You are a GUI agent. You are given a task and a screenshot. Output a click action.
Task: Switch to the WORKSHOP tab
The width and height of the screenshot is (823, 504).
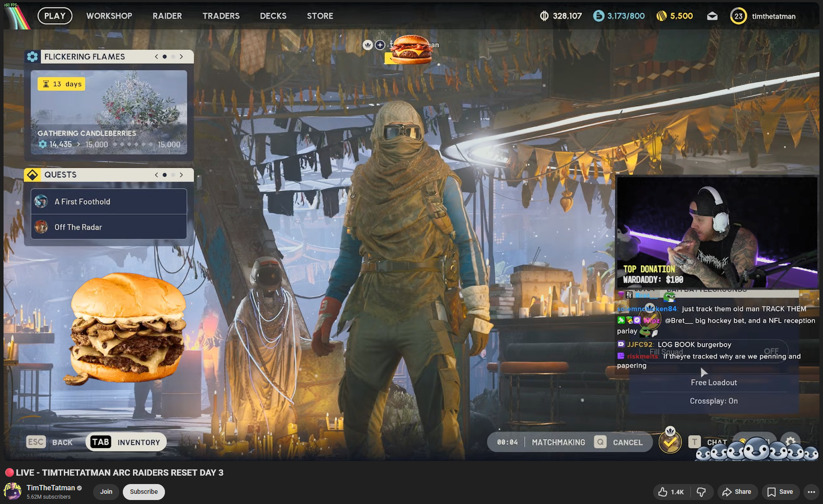click(x=109, y=16)
